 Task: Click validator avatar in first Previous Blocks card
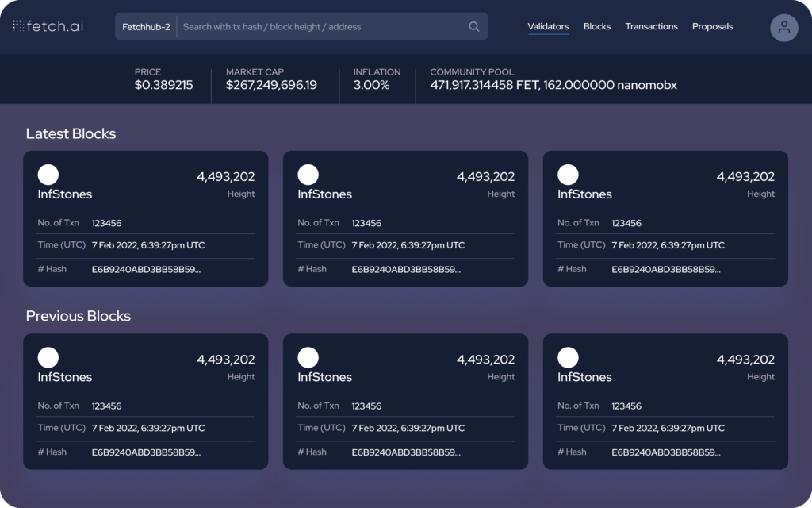tap(48, 357)
